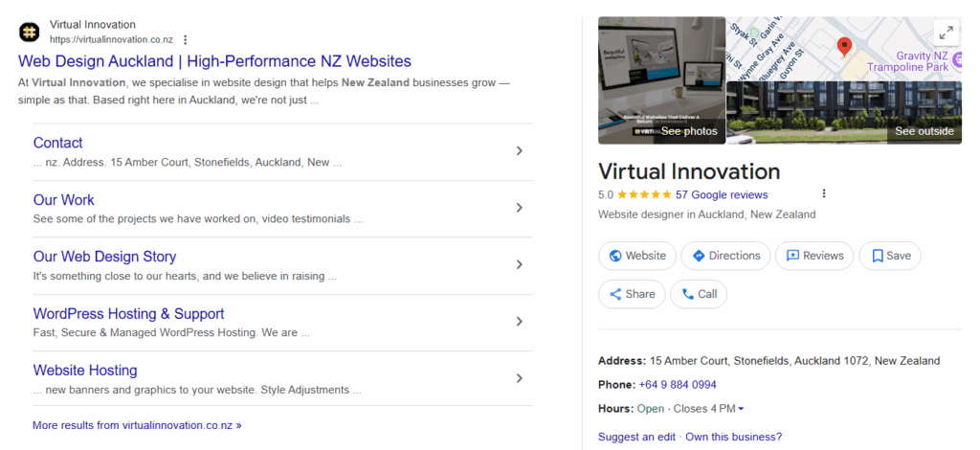This screenshot has width=980, height=450.
Task: Click the five-star rating graphic
Action: [x=644, y=194]
